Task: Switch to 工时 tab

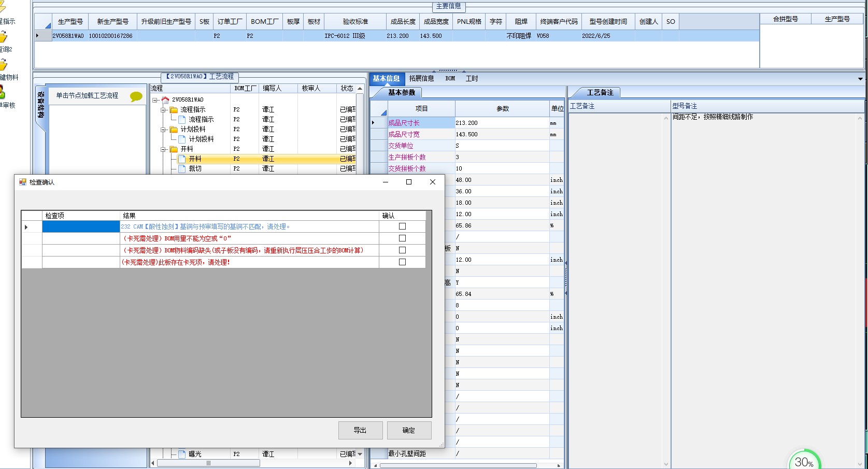Action: pos(472,79)
